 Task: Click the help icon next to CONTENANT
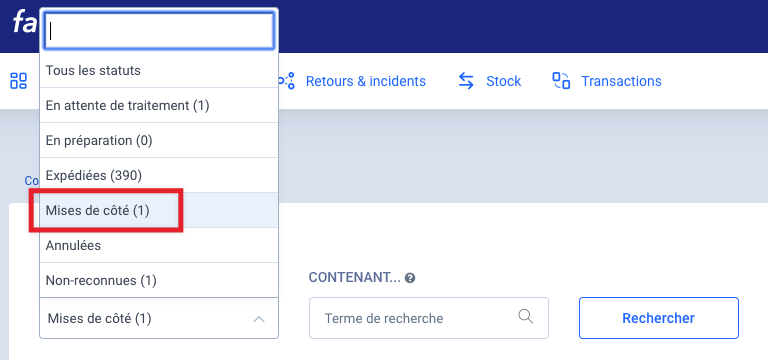410,278
